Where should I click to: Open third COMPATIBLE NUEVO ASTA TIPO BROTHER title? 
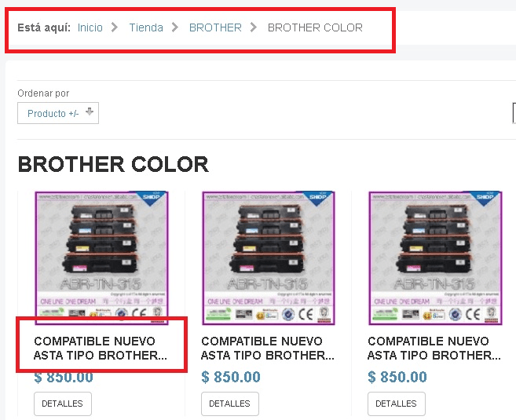[x=434, y=349]
